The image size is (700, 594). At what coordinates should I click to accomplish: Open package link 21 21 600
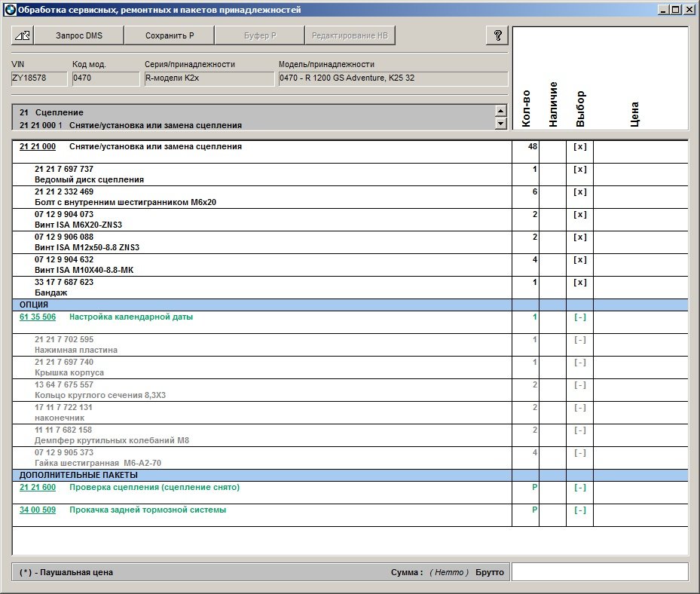point(38,488)
